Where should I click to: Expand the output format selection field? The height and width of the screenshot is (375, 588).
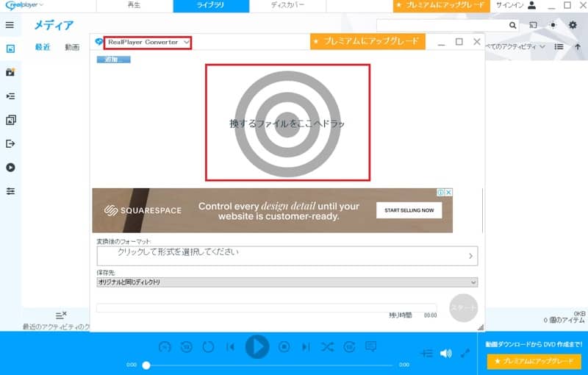click(x=287, y=256)
